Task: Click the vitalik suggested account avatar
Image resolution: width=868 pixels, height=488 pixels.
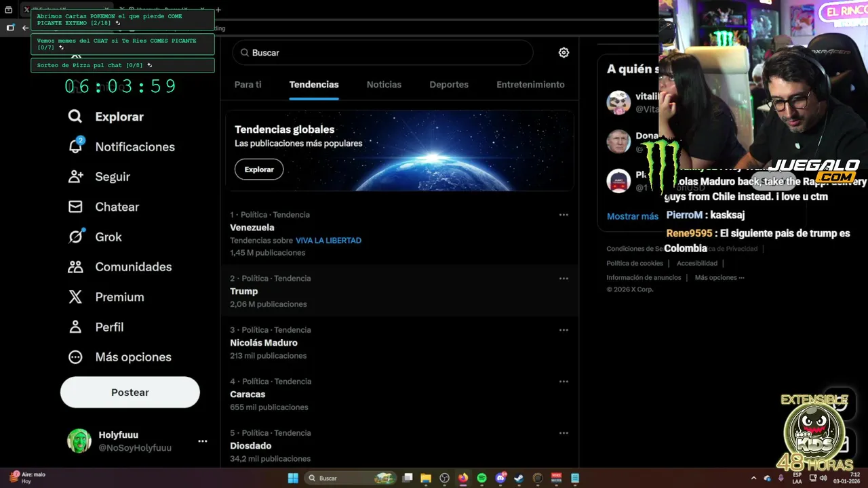Action: pos(618,103)
